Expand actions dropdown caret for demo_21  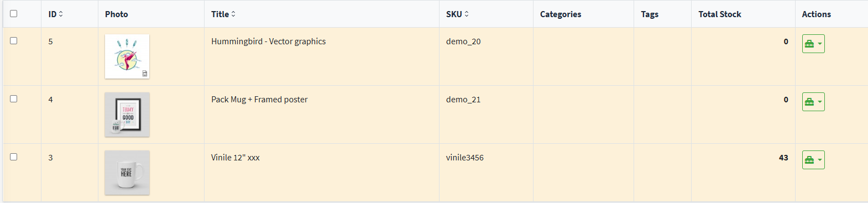tap(820, 102)
